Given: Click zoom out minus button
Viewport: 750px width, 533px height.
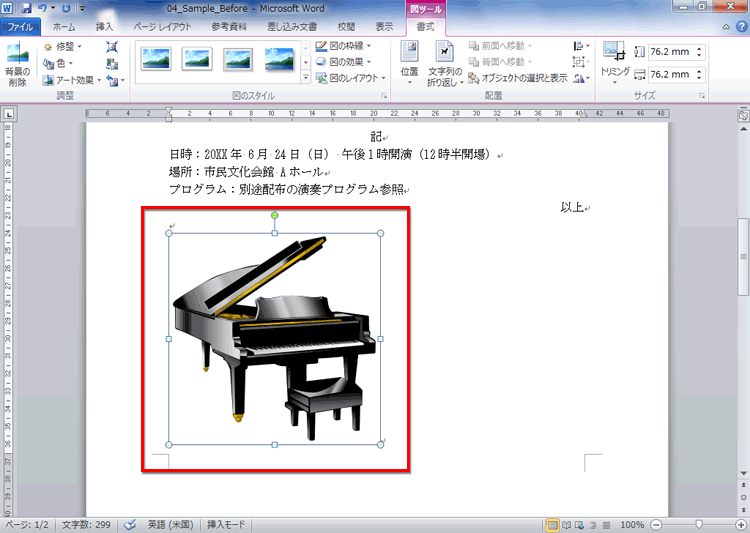Looking at the screenshot, I should point(656,525).
